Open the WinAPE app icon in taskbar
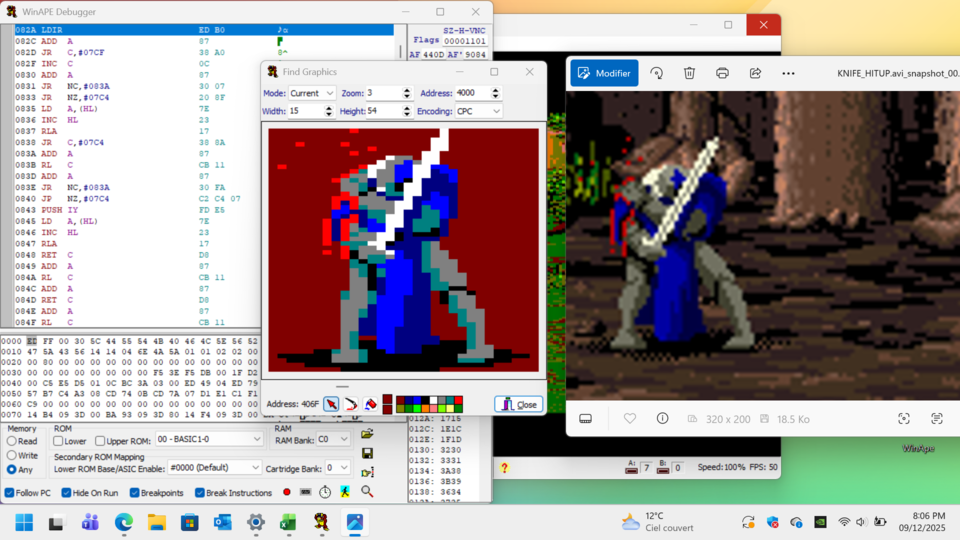 322,523
